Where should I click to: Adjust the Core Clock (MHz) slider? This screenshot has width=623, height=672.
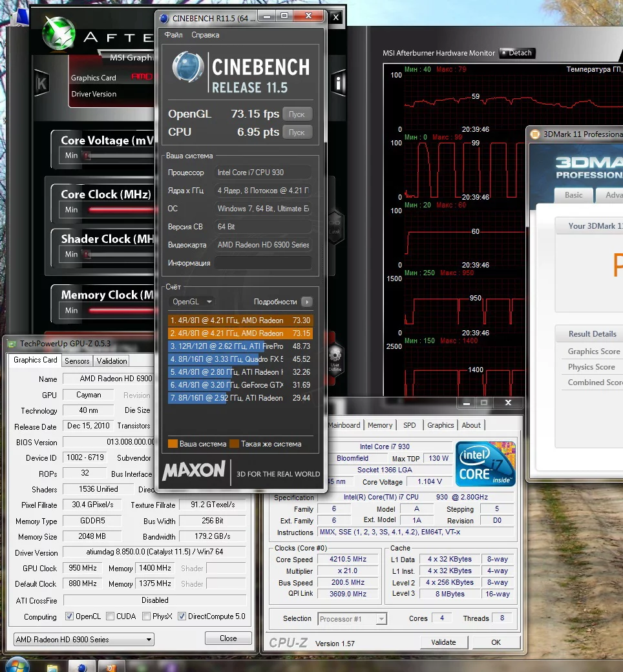[120, 209]
